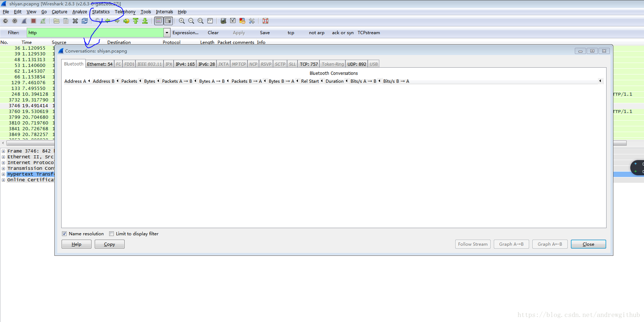Select packet row 3746
Image resolution: width=644 pixels, height=322 pixels.
coord(27,106)
